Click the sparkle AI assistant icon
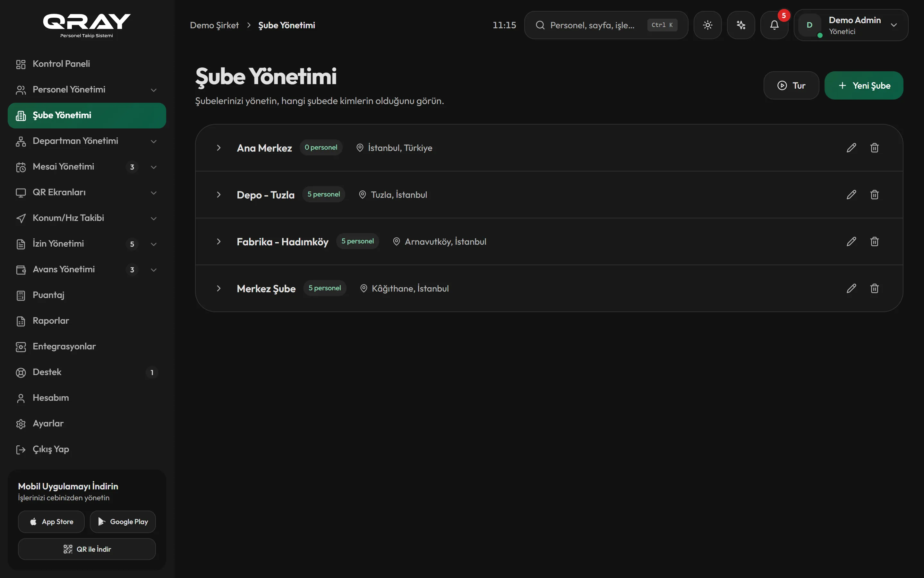The width and height of the screenshot is (924, 578). (x=741, y=25)
